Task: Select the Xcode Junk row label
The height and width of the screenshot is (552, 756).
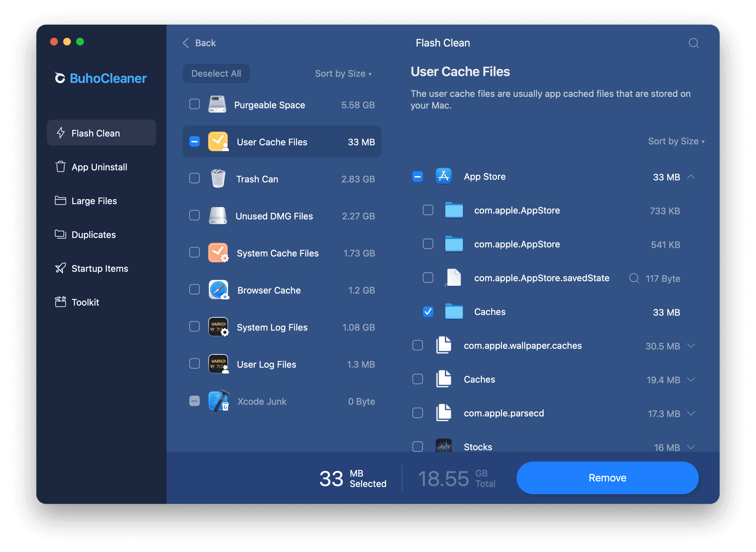Action: 262,401
